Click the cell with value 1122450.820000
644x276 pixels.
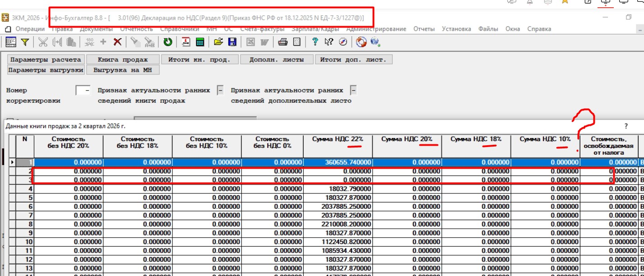(338, 241)
